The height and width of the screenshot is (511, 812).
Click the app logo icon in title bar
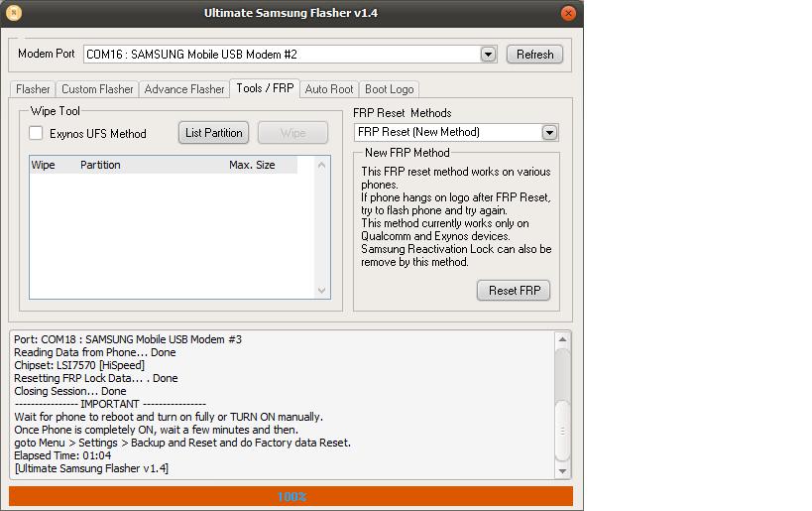click(14, 13)
